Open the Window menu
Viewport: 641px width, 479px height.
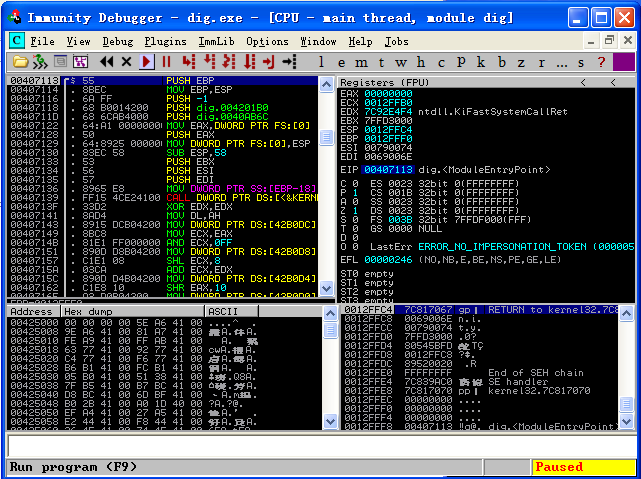[318, 41]
